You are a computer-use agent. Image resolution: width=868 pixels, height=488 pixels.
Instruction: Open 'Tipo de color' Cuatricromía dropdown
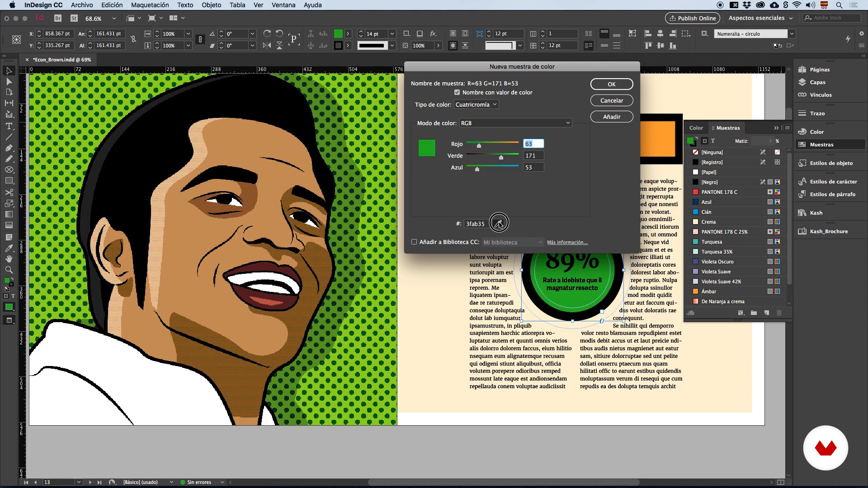[476, 104]
